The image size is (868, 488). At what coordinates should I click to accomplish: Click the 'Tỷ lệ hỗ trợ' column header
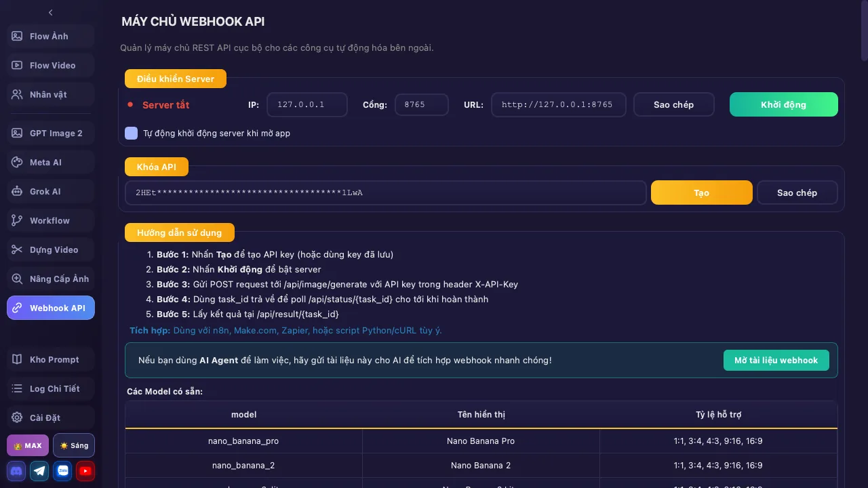[x=719, y=415]
